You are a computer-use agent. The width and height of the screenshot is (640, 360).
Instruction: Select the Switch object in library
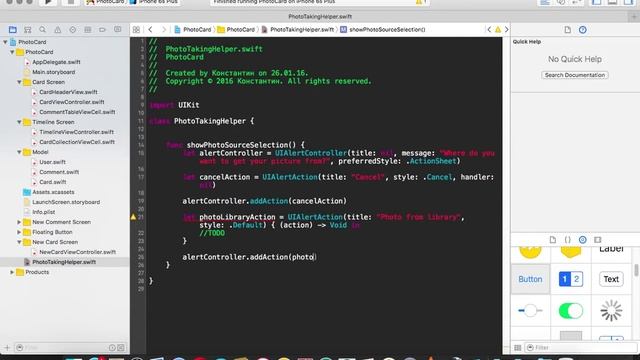coord(571,311)
